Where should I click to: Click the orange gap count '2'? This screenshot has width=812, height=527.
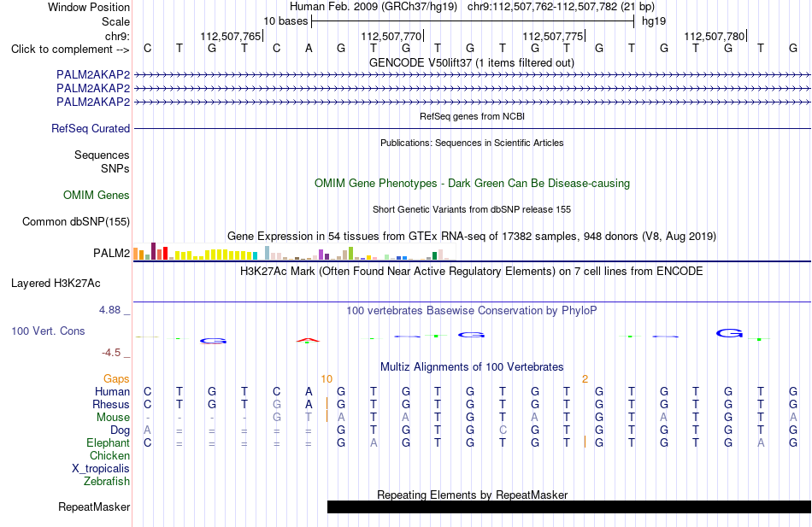pyautogui.click(x=585, y=379)
